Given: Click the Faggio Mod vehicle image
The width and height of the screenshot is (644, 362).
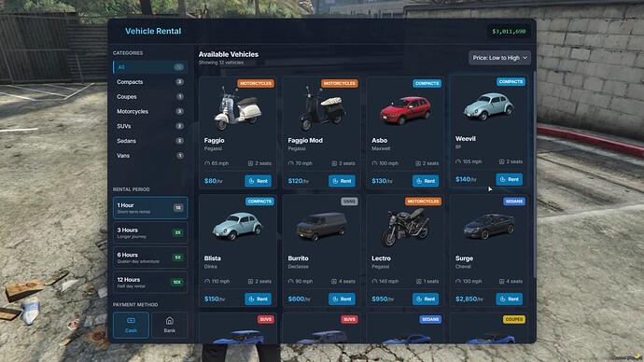Looking at the screenshot, I should click(x=322, y=109).
